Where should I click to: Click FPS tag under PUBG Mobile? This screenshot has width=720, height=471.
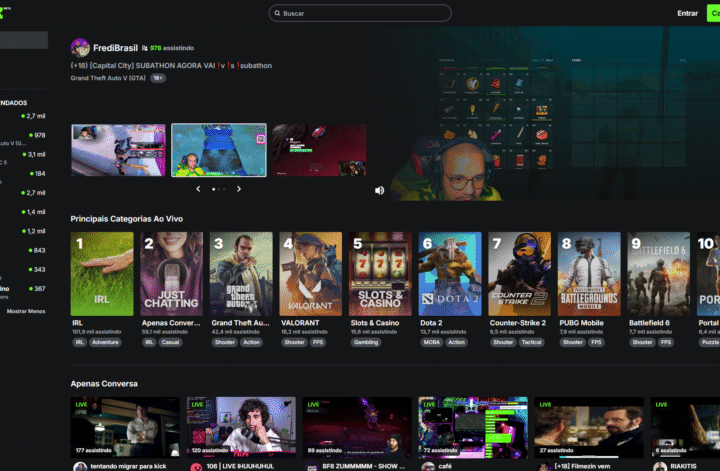click(596, 342)
